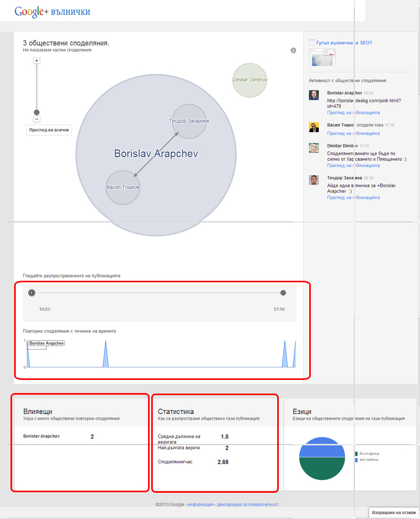Open Преглед на публикацията under Теодор Захариев
Viewport: 420px width, 519px height.
pyautogui.click(x=353, y=198)
